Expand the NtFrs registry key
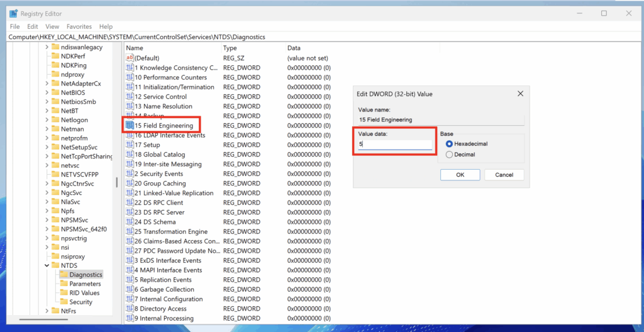 pos(47,311)
